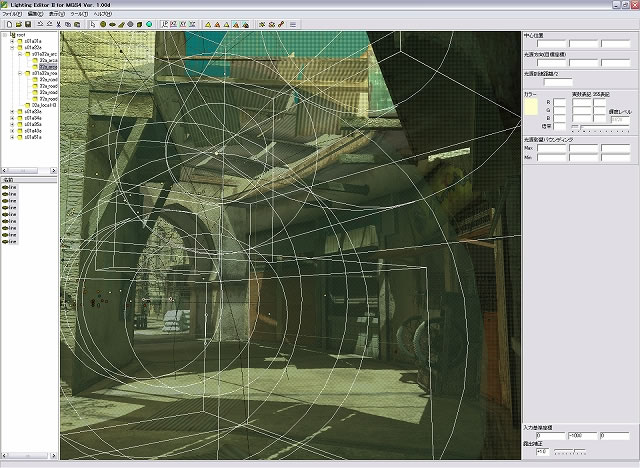Click the first yellow triangle icon
This screenshot has width=640, height=468.
[x=209, y=23]
